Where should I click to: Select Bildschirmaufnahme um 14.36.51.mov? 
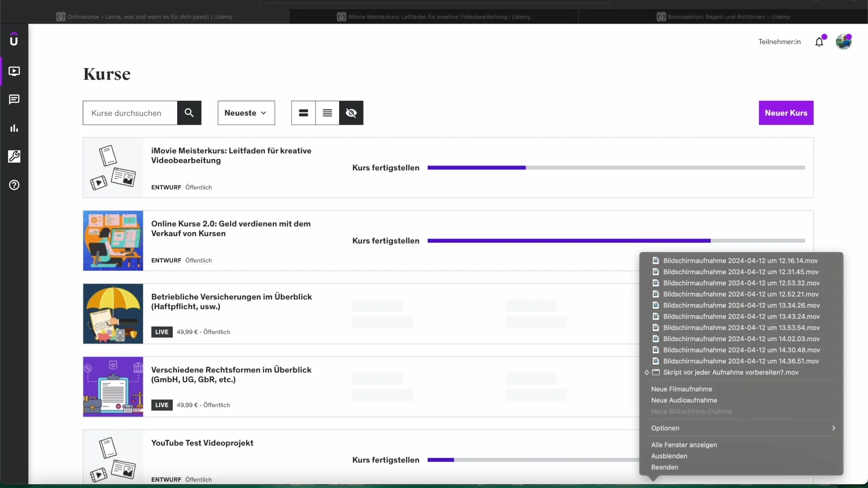[x=741, y=361]
